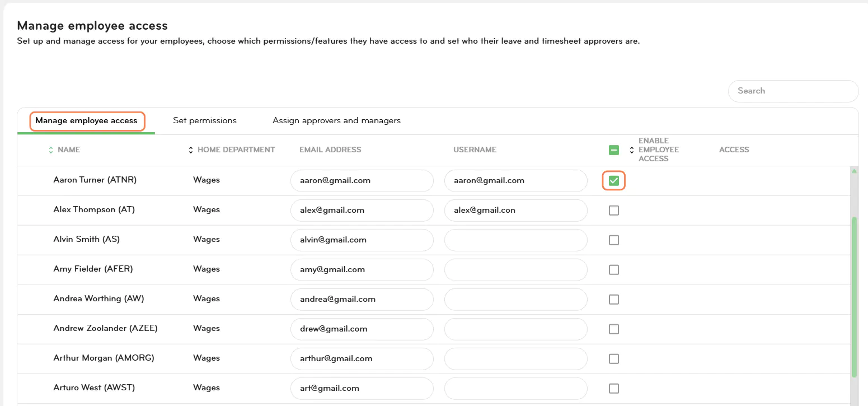Image resolution: width=868 pixels, height=406 pixels.
Task: Enable employee access for Andrea Worthing
Action: tap(614, 299)
